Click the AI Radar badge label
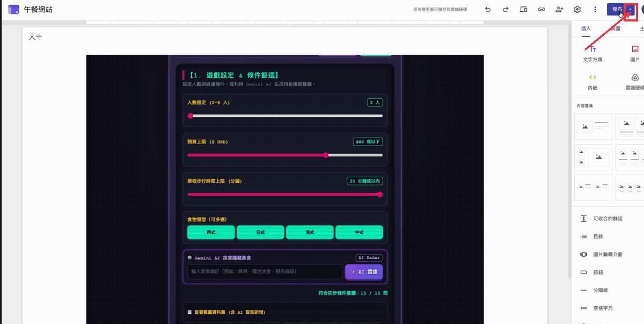 (x=369, y=257)
